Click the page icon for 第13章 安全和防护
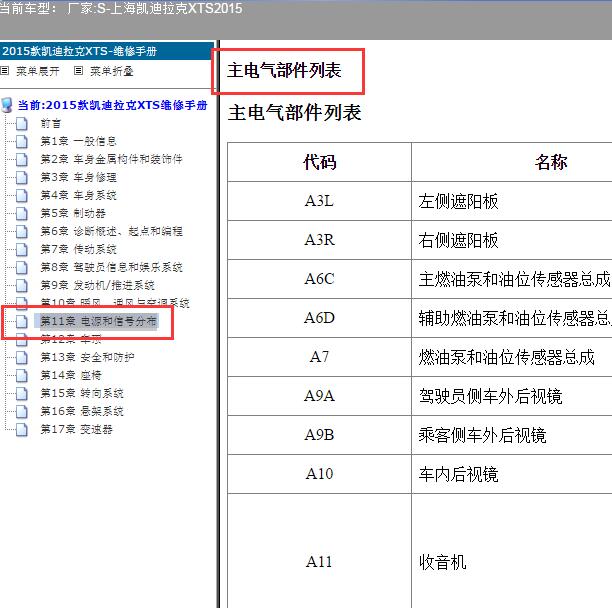 coord(22,357)
